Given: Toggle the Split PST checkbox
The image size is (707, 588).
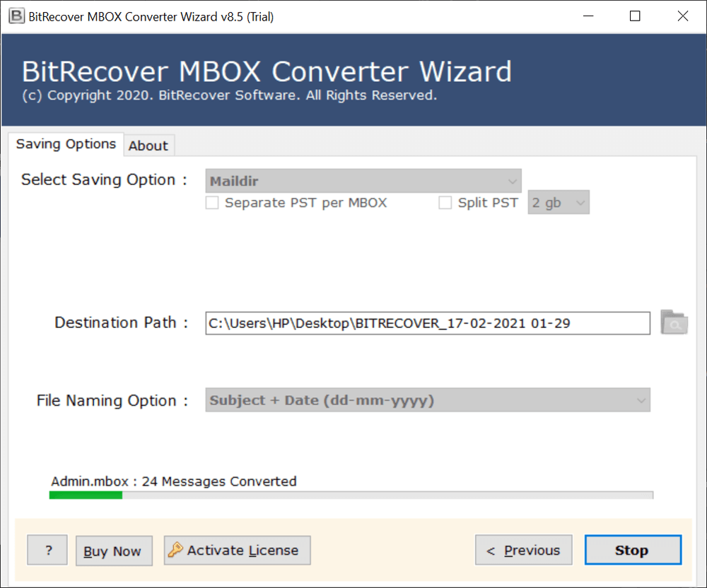Looking at the screenshot, I should point(445,202).
